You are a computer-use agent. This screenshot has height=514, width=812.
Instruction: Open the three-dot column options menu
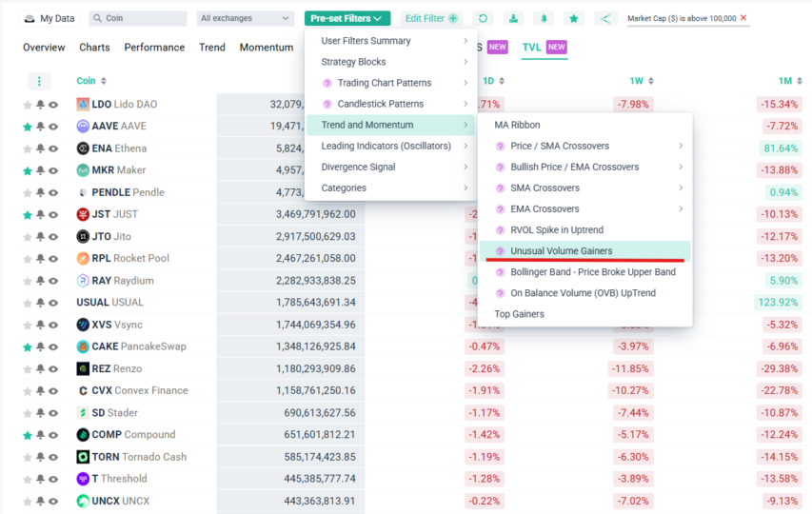[x=39, y=81]
